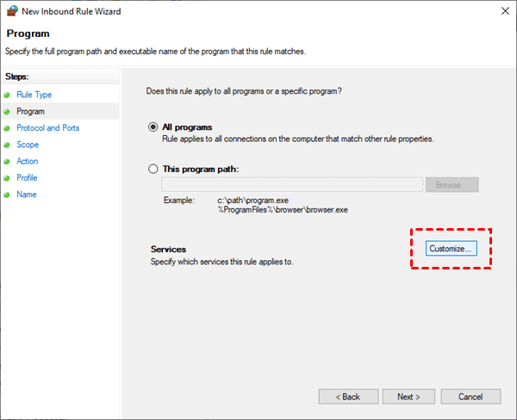Screen dimensions: 517x420
Task: Click green bullet beside Rule Type step
Action: 8,95
